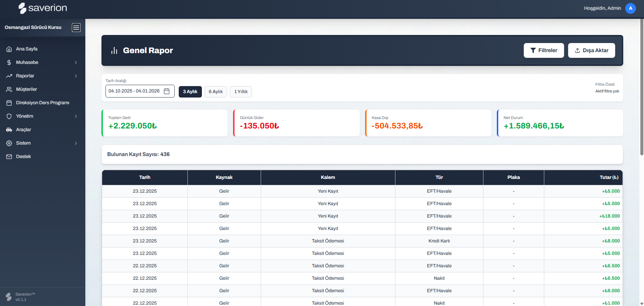
Task: Click the Admin avatar circle
Action: tap(630, 8)
